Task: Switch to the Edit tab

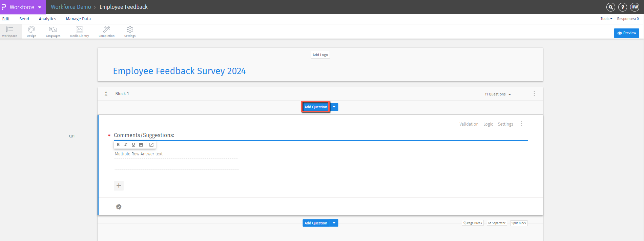Action: (6, 19)
